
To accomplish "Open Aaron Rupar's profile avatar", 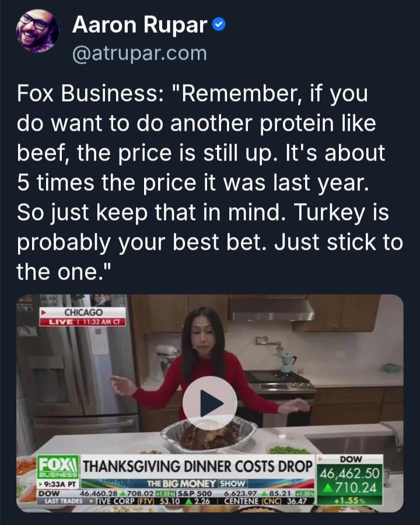I will pyautogui.click(x=37, y=31).
